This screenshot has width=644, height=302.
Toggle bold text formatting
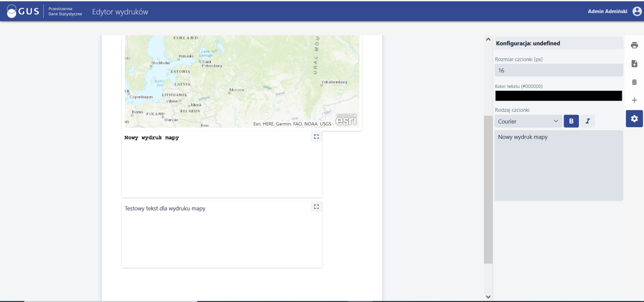coord(571,121)
